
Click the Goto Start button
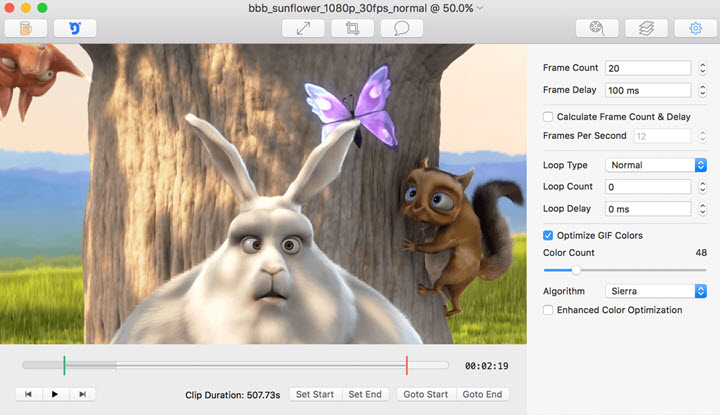tap(426, 394)
